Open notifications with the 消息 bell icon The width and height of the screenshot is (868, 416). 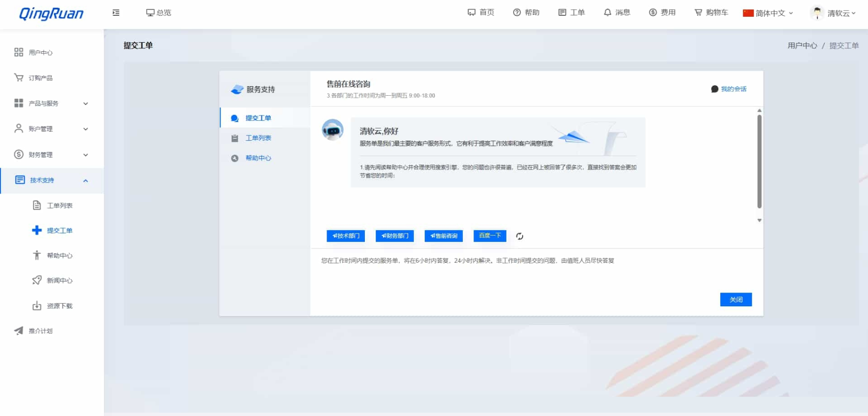click(x=607, y=12)
